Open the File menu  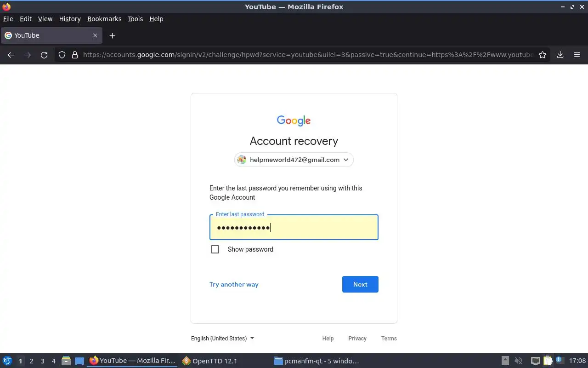click(8, 19)
